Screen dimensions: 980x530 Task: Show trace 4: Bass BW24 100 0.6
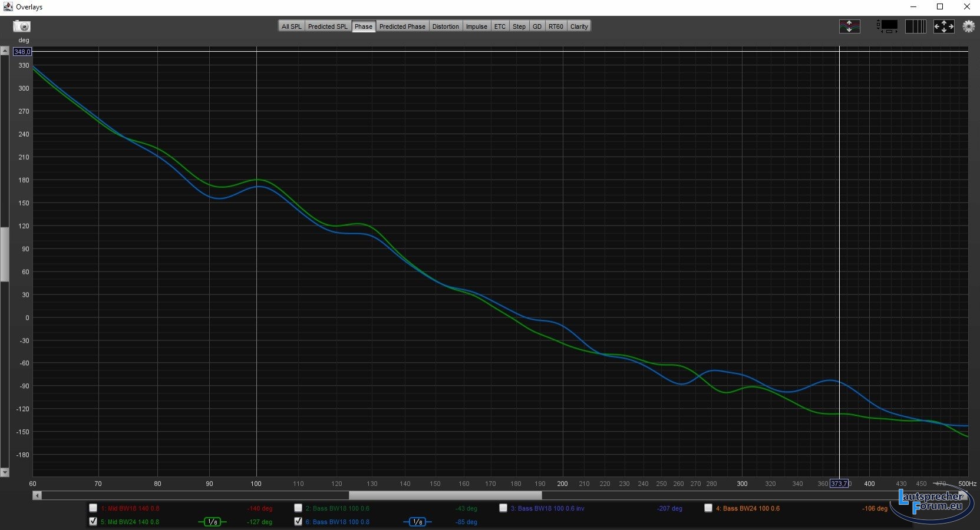pos(708,508)
